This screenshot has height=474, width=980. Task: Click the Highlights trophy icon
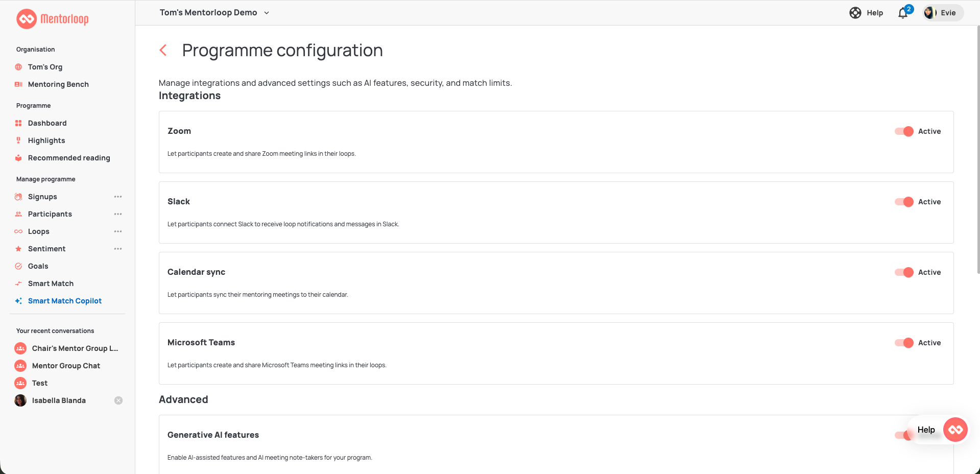pyautogui.click(x=18, y=140)
